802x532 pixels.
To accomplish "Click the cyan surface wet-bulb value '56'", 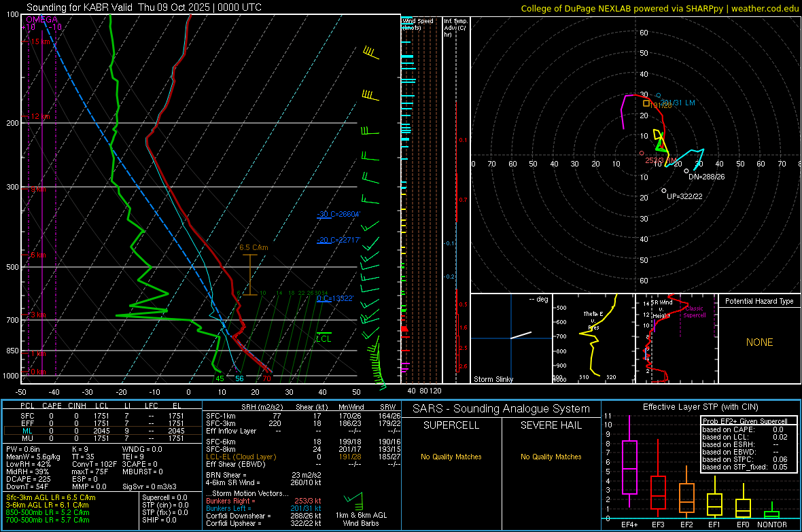I will [239, 378].
